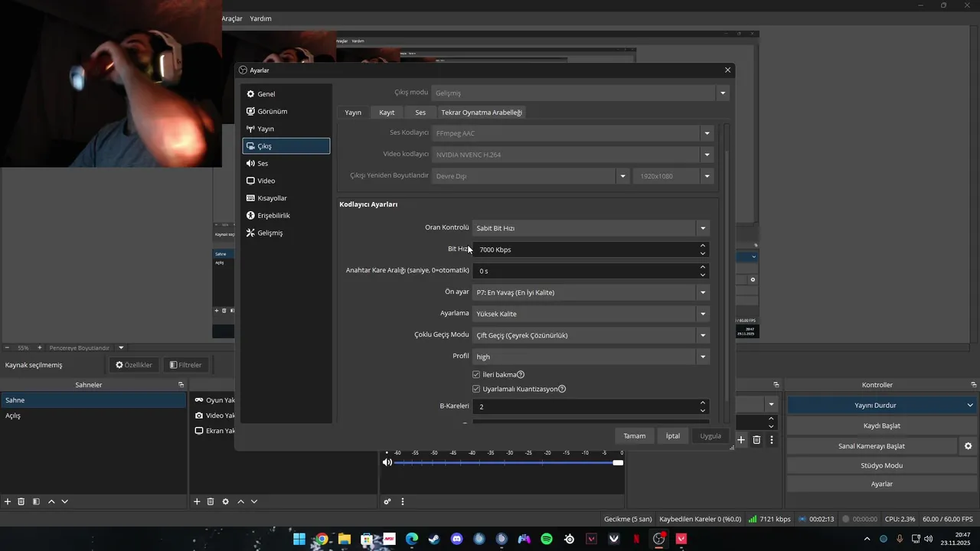Image resolution: width=980 pixels, height=551 pixels.
Task: Open the Ses Kodlayıcı dropdown
Action: click(707, 133)
